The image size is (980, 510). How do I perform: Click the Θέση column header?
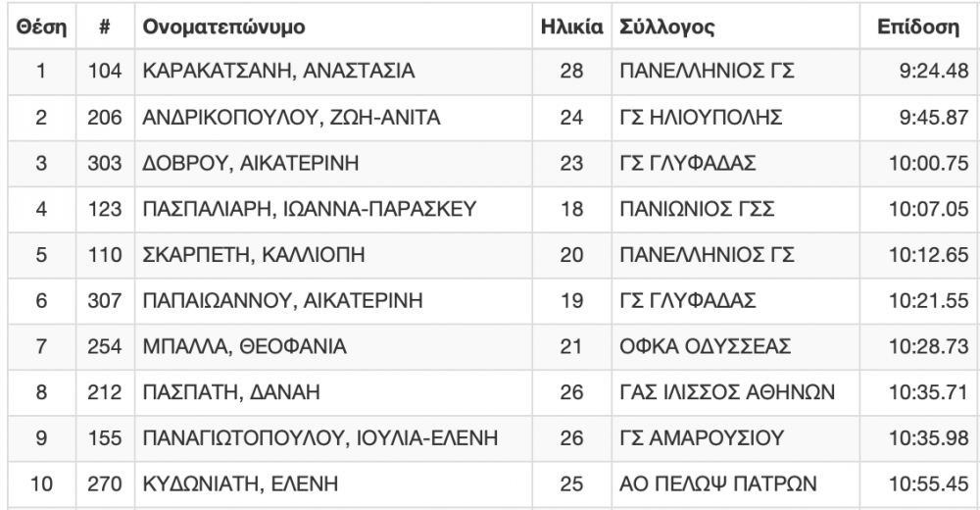click(40, 27)
